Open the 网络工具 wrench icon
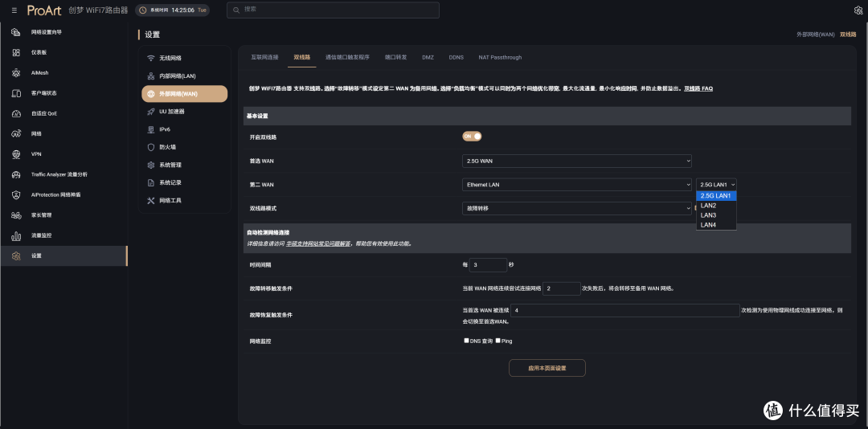The image size is (868, 429). (x=150, y=200)
